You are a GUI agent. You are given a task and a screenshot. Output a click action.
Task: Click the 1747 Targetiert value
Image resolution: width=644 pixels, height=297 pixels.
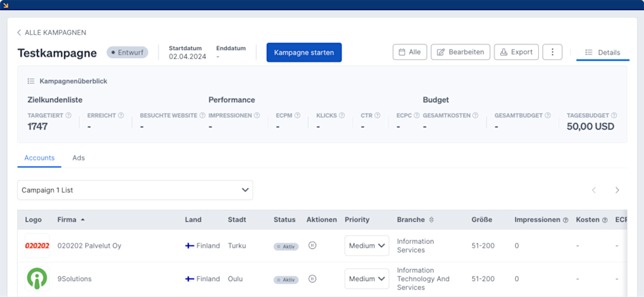pos(38,127)
